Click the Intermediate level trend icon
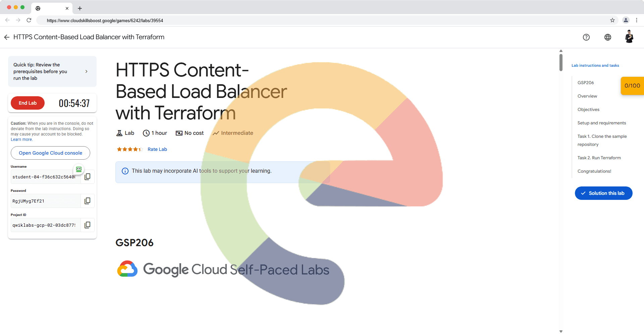The height and width of the screenshot is (334, 644). coord(216,133)
